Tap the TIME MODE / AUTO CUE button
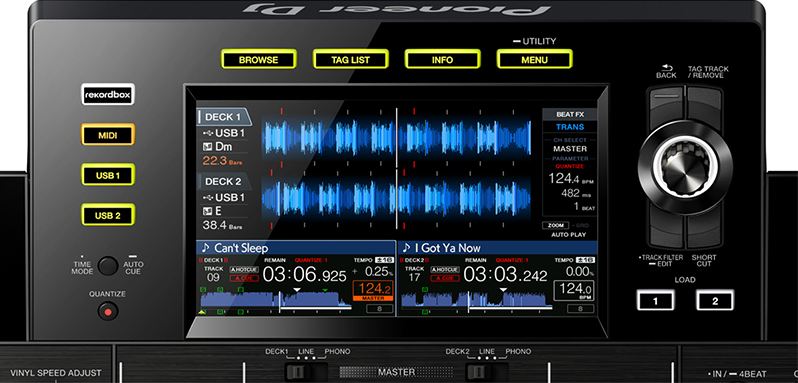 tap(108, 266)
